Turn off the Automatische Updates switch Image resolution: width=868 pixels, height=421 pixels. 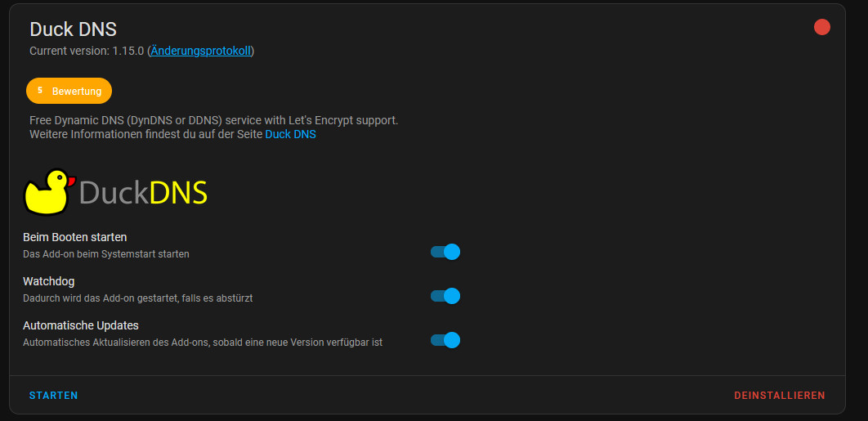(445, 340)
